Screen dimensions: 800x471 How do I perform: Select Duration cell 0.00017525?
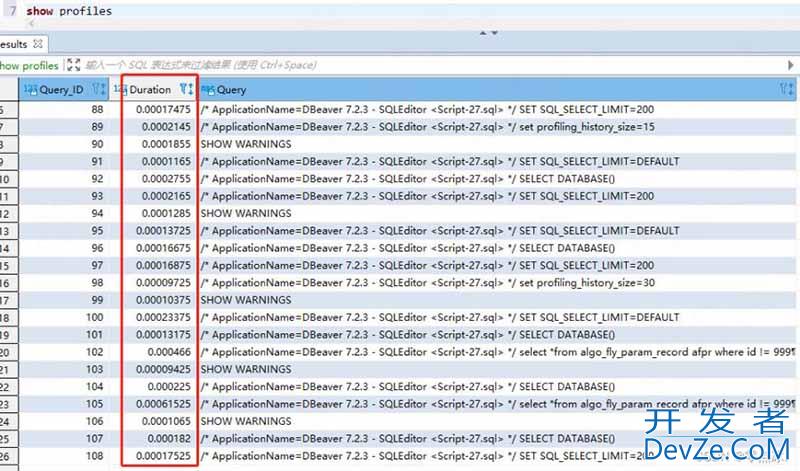[154, 456]
